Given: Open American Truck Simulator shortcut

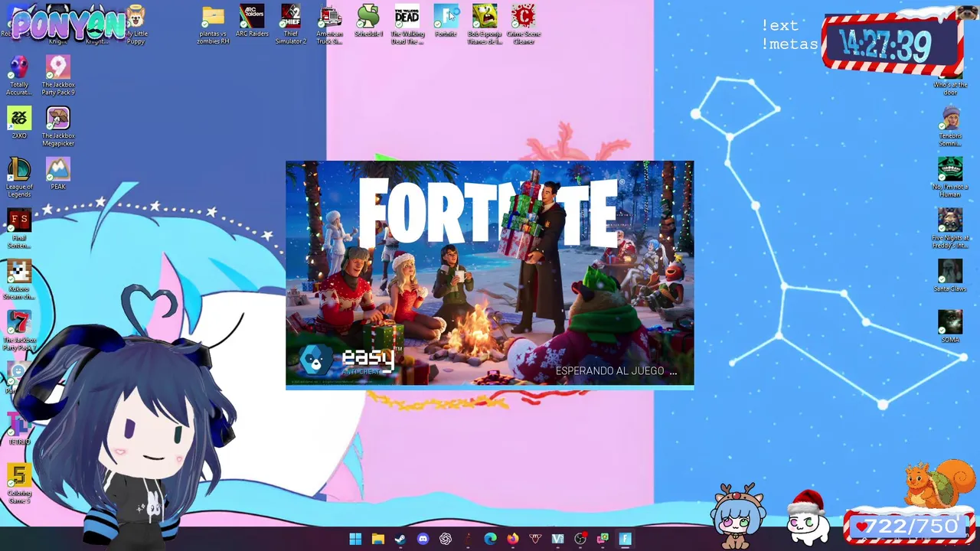Looking at the screenshot, I should pyautogui.click(x=329, y=24).
